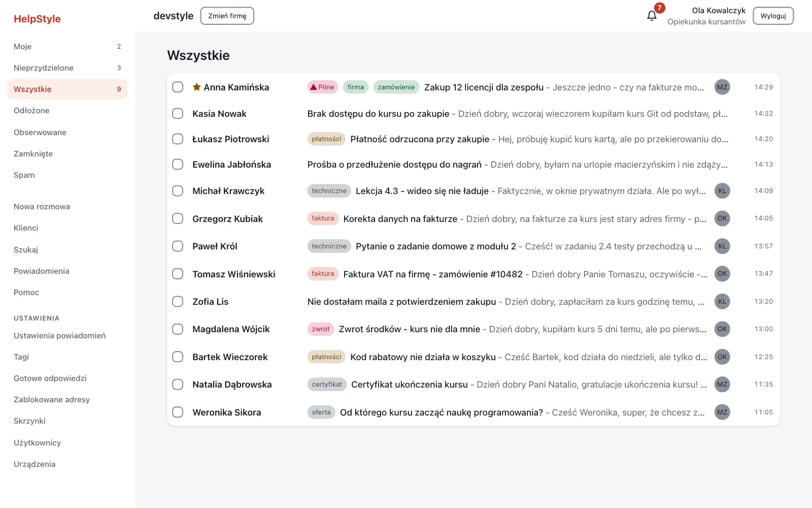Start a Nowa rozmowa
The image size is (812, 508).
pos(67,206)
